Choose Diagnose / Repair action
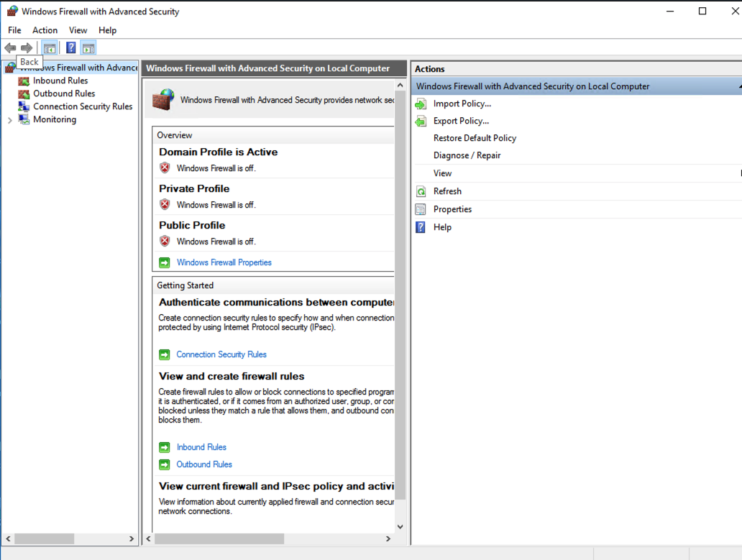The width and height of the screenshot is (742, 560). (467, 155)
